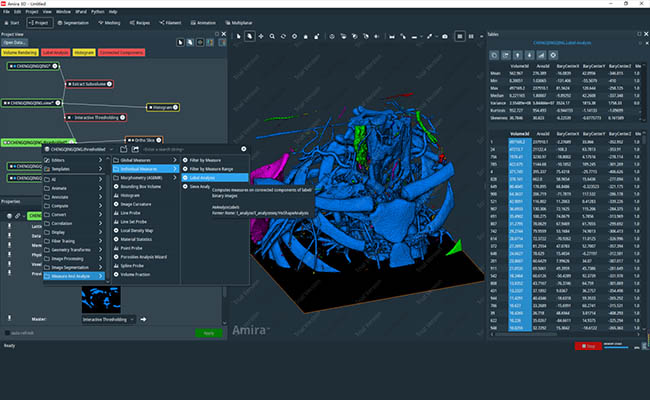Toggle visibility square on Interactive Thresholding module
The image size is (650, 400).
[x=69, y=118]
